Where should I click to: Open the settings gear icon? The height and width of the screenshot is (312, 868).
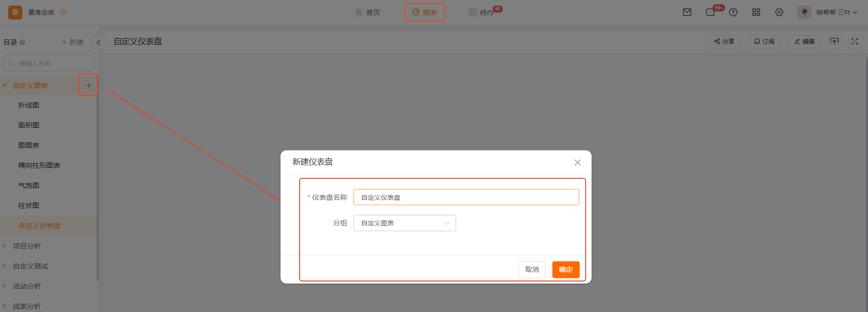coord(779,12)
